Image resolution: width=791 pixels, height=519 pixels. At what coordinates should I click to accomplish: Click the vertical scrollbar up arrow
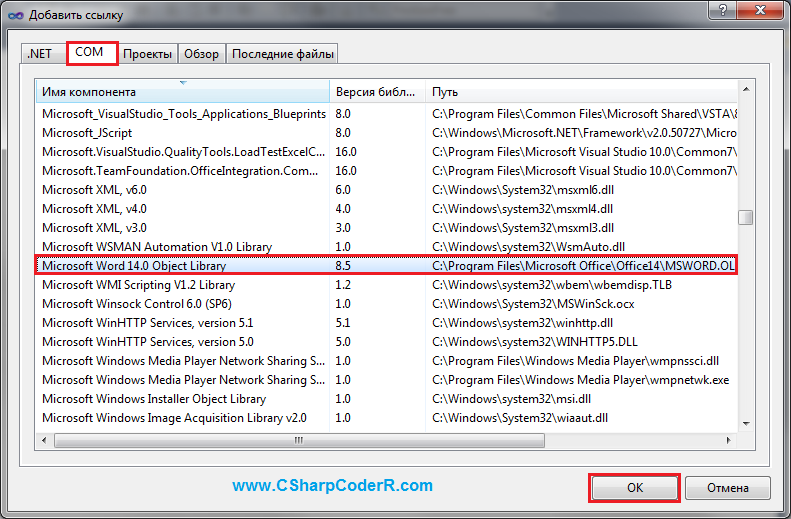point(746,89)
